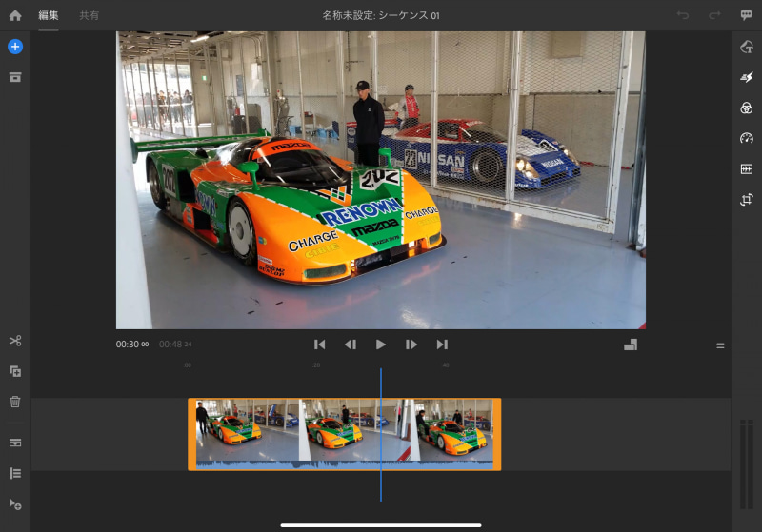Image resolution: width=762 pixels, height=532 pixels.
Task: Open the color circles panel icon
Action: pos(747,108)
